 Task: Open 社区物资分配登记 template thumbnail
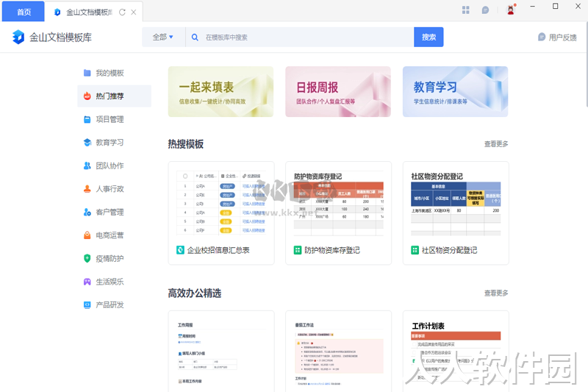coord(456,202)
